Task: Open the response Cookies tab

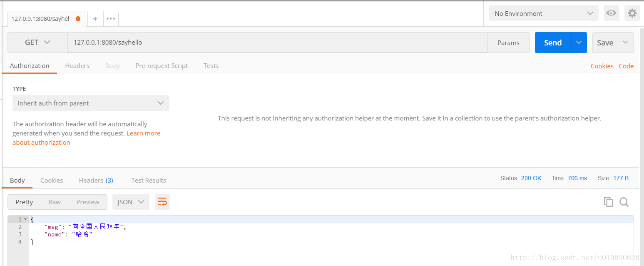Action: point(52,181)
